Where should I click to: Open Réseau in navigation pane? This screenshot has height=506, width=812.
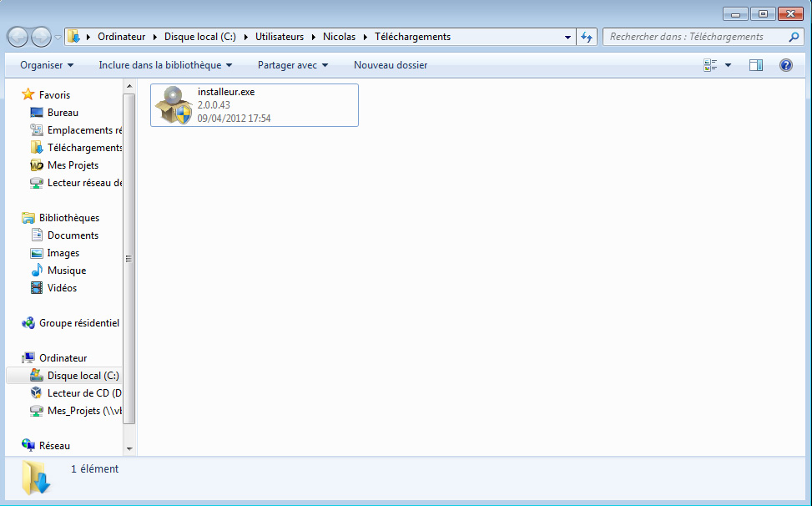54,445
